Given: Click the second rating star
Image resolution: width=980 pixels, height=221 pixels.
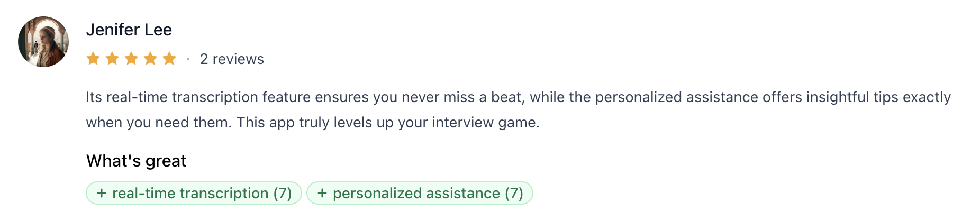Looking at the screenshot, I should pyautogui.click(x=112, y=59).
